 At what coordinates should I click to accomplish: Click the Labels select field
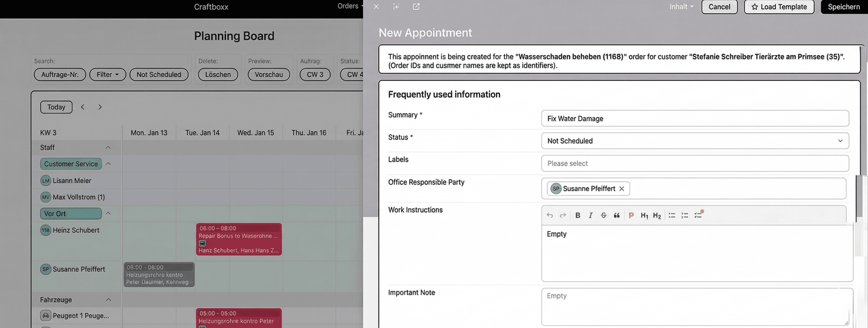click(695, 163)
